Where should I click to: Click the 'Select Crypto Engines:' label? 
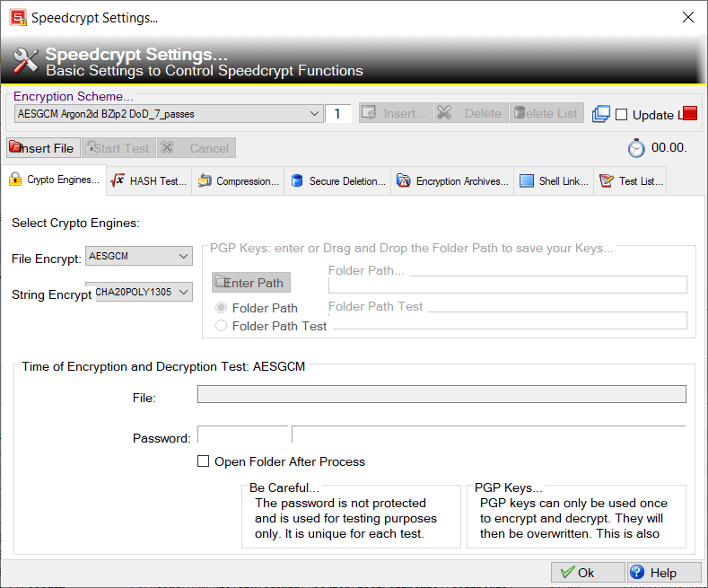[76, 224]
